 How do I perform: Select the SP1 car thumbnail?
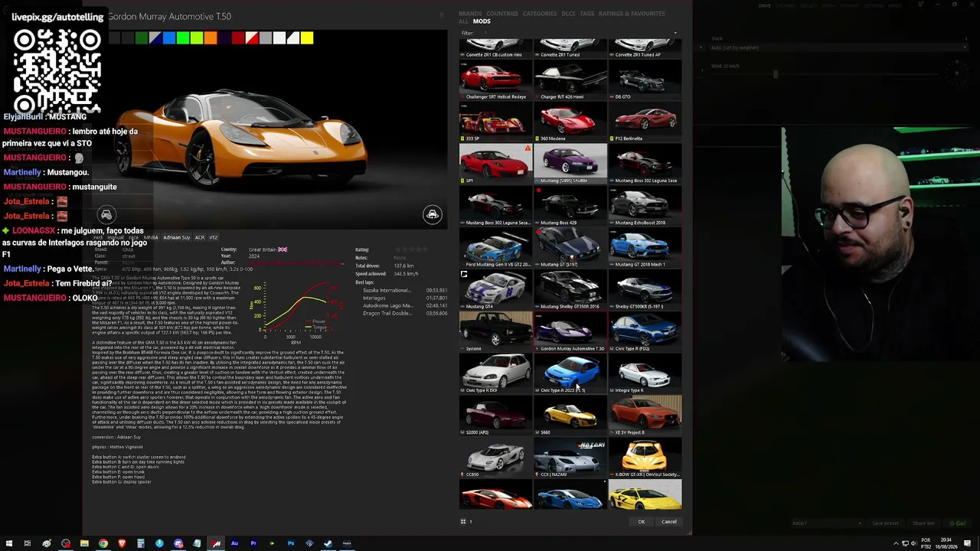click(495, 165)
